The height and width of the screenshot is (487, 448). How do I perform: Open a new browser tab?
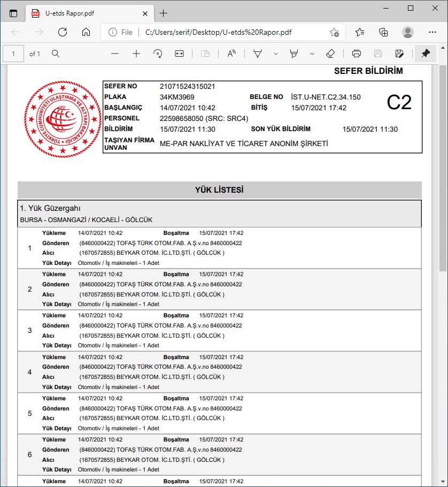(163, 13)
